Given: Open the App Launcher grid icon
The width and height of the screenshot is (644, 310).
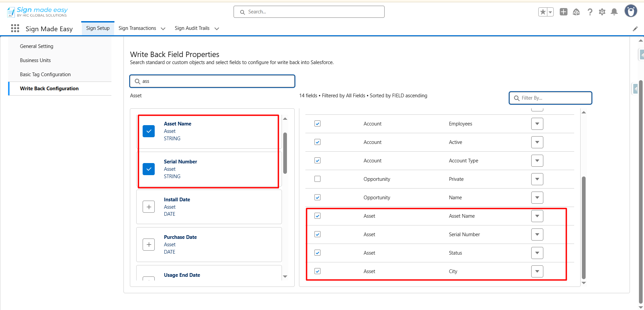Looking at the screenshot, I should point(15,29).
